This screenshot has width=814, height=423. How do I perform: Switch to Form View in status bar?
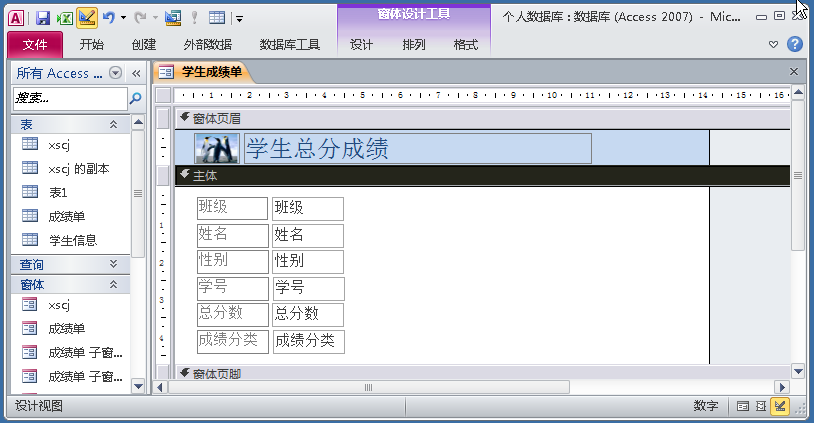click(743, 406)
